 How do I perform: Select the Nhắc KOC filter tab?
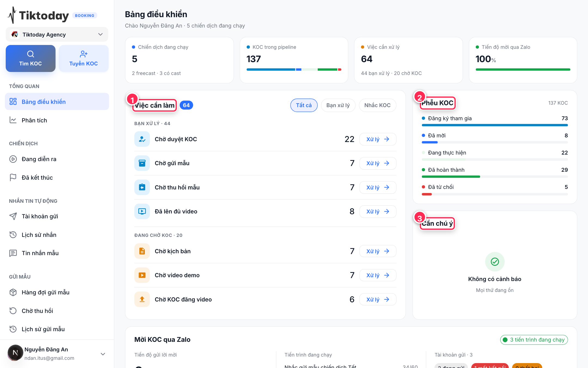click(x=378, y=105)
